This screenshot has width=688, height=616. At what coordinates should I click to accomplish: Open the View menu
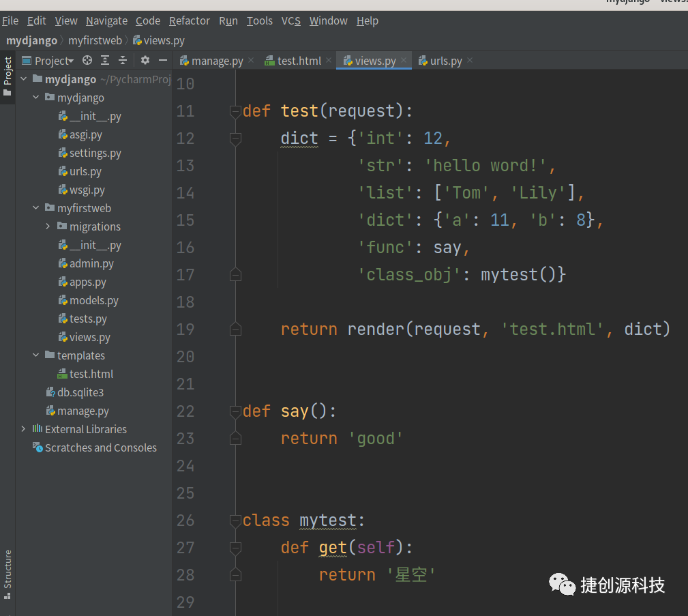click(x=66, y=20)
